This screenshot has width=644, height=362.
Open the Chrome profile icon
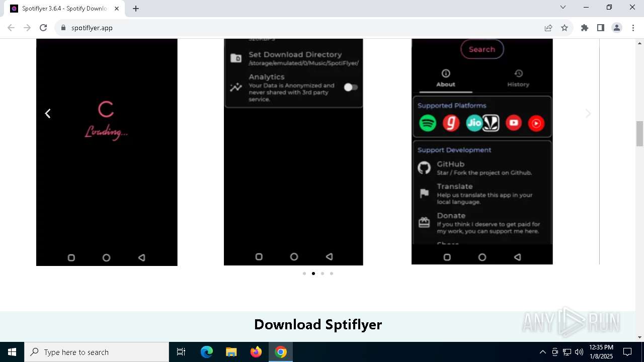617,28
